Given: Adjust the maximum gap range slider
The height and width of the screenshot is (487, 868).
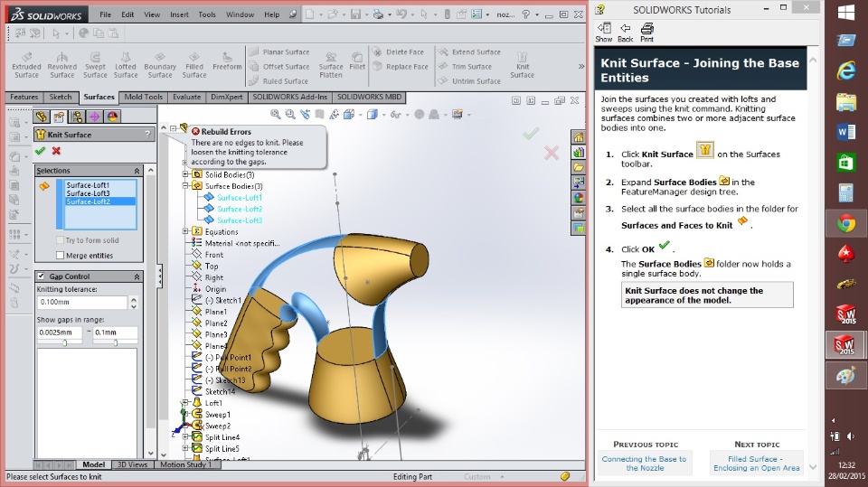Looking at the screenshot, I should 115,342.
